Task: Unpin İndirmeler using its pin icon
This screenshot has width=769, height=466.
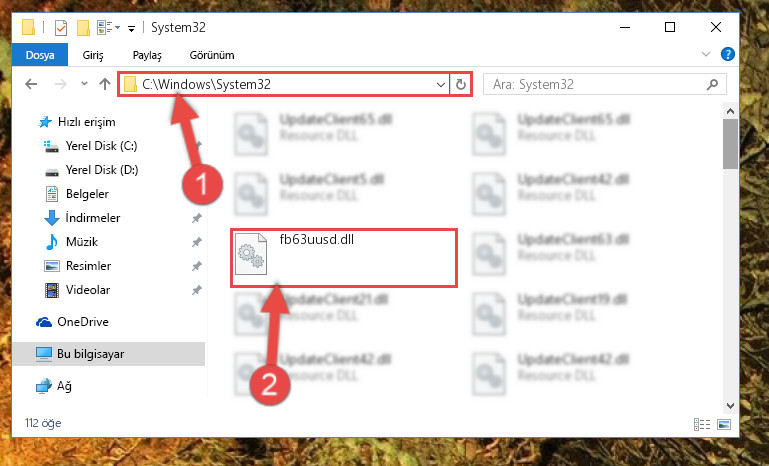Action: click(x=197, y=218)
